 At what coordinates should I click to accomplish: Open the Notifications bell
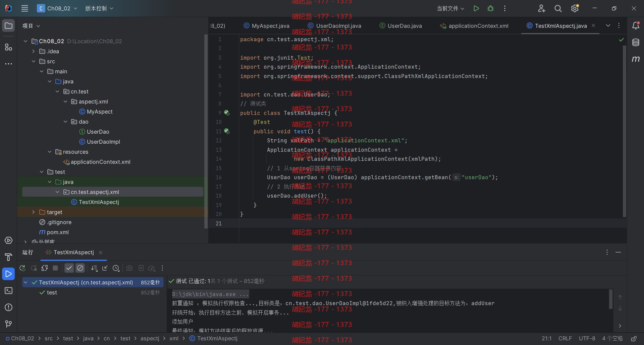coord(636,26)
